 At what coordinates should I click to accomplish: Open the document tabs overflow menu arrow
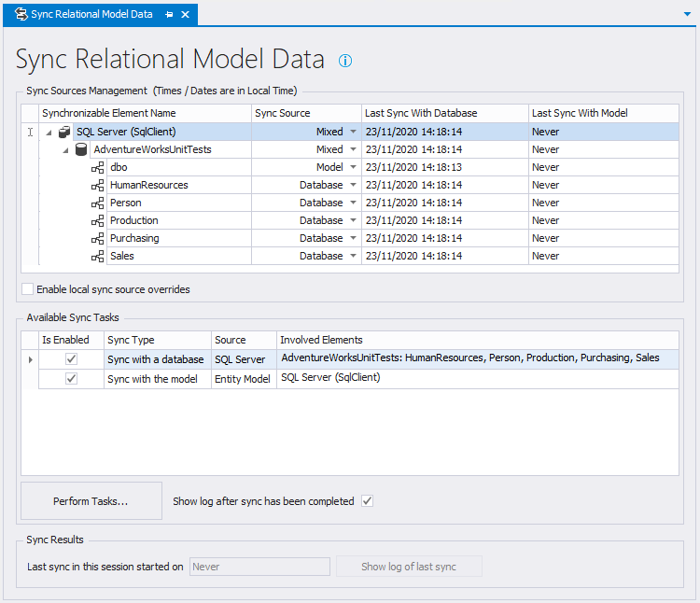[x=687, y=15]
